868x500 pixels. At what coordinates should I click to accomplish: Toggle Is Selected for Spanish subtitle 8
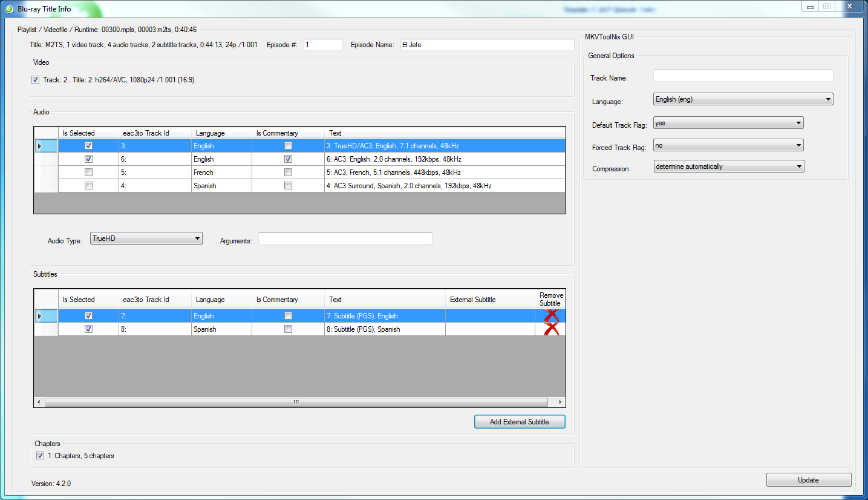pyautogui.click(x=88, y=329)
